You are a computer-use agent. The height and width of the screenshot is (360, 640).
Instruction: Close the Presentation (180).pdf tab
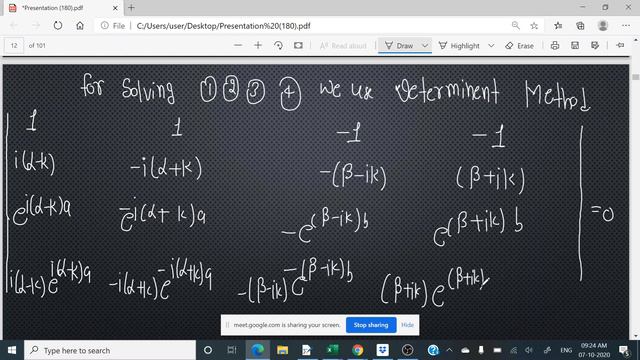click(115, 8)
